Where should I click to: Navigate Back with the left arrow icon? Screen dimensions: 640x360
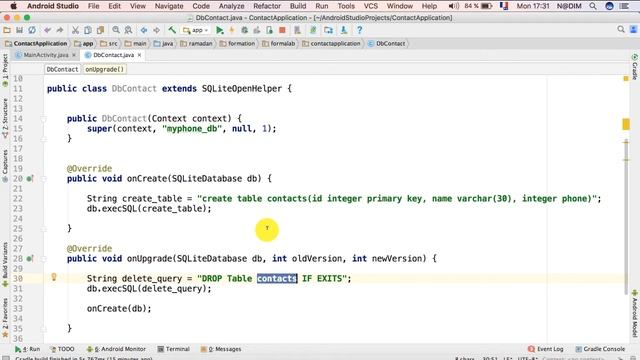(x=144, y=30)
